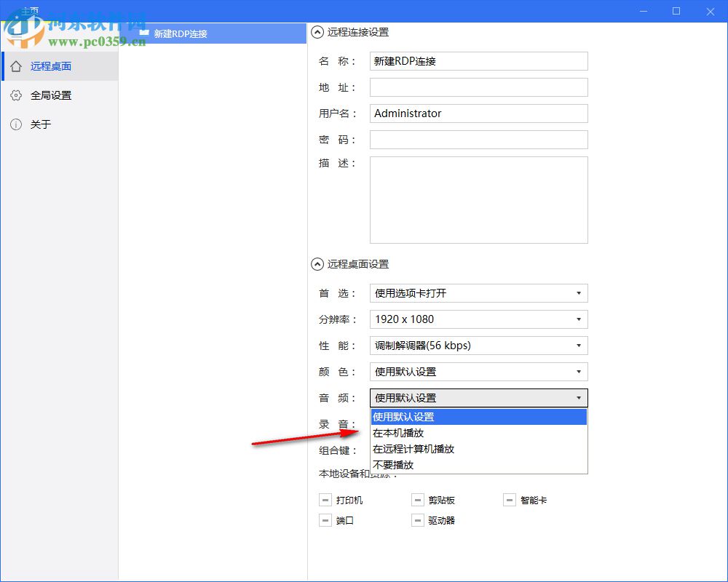
Task: Switch to the 新建RDP连接 tab
Action: click(x=182, y=33)
